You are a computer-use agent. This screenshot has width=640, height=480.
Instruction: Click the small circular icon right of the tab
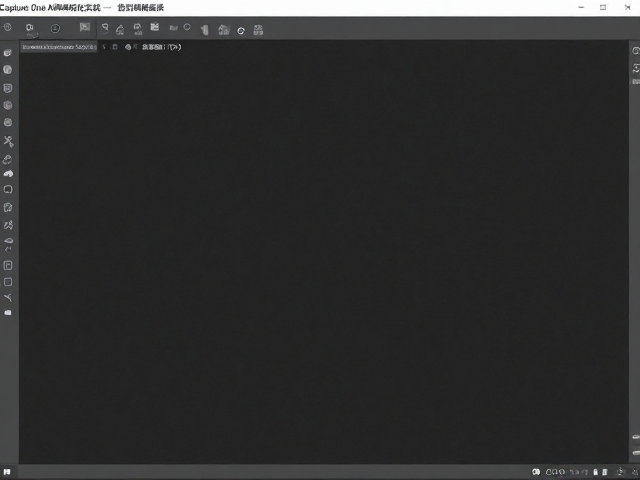[x=128, y=47]
